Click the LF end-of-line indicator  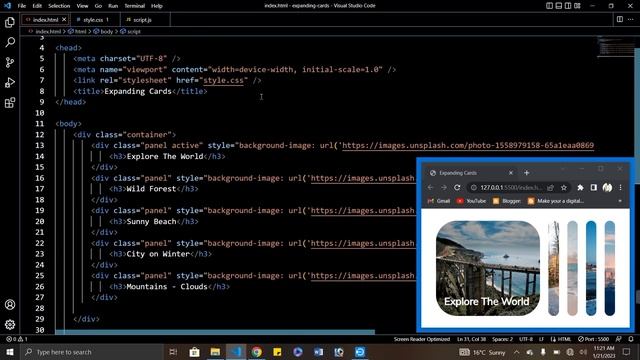541,339
